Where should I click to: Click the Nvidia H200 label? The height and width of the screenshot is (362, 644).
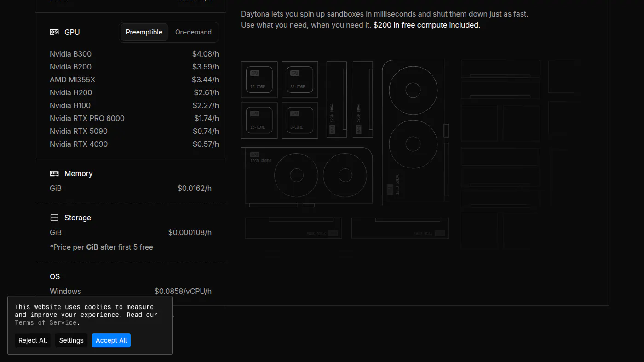71,92
